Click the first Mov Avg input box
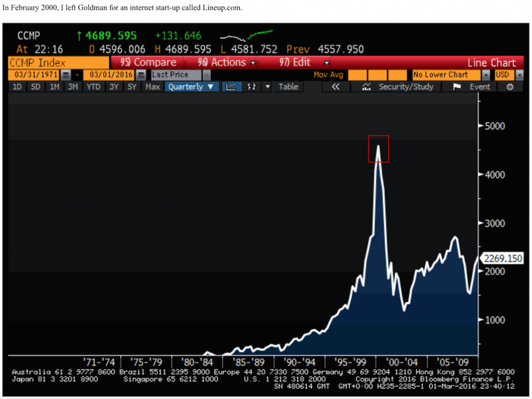The image size is (532, 399). click(360, 75)
